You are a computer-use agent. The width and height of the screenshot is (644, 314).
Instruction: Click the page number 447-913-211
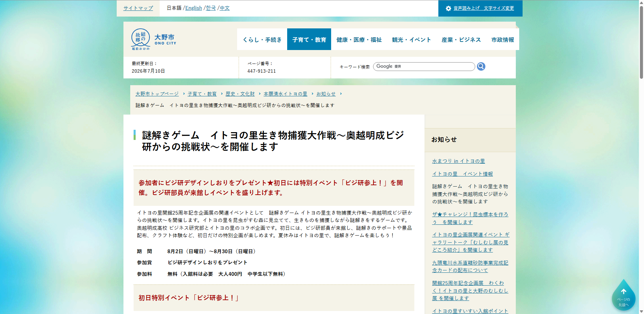(261, 71)
